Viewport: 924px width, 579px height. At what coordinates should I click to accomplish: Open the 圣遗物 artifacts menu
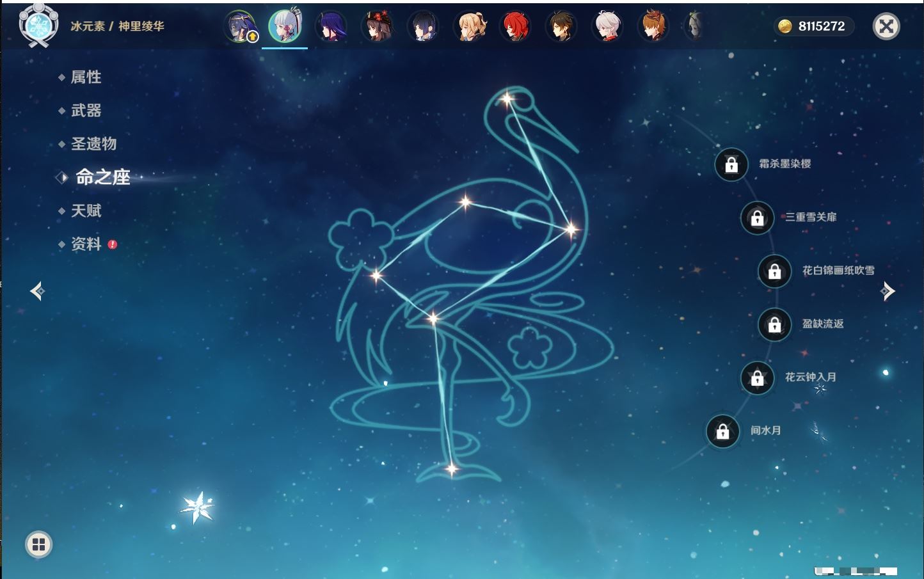tap(93, 144)
